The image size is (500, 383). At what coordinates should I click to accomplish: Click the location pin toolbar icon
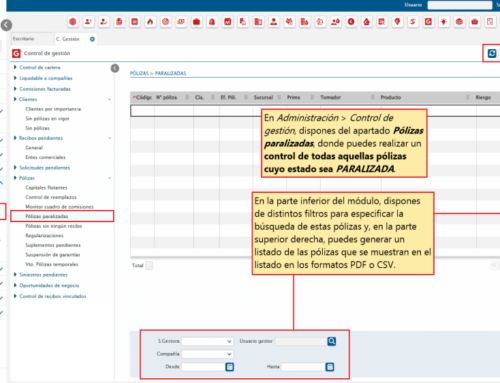tap(397, 22)
